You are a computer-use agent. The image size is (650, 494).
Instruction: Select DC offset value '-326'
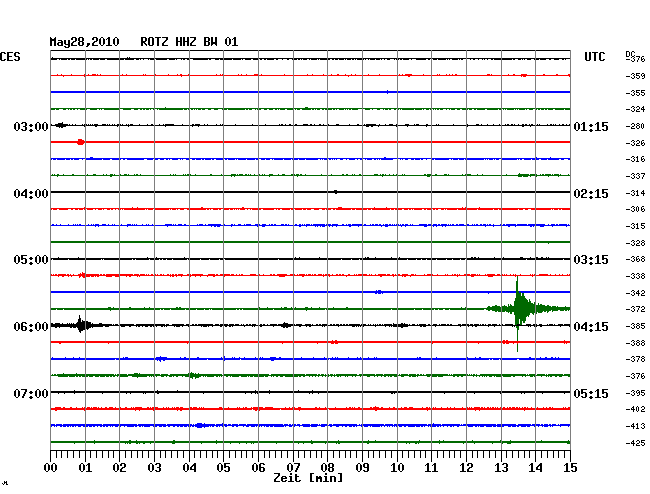(x=635, y=143)
